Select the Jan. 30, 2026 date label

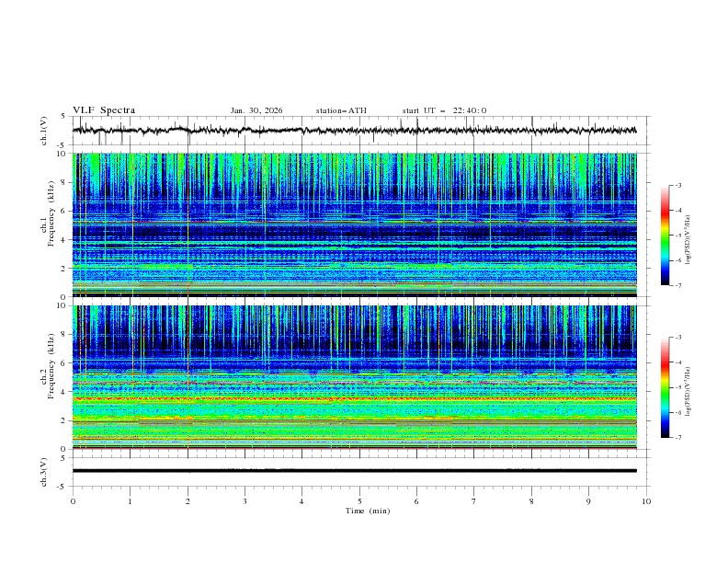click(x=256, y=110)
